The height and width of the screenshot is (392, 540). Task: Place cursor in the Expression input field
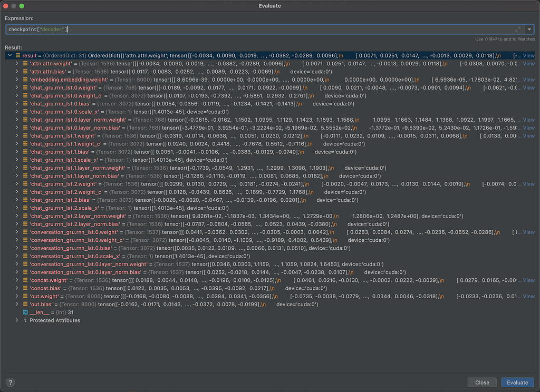105,29
